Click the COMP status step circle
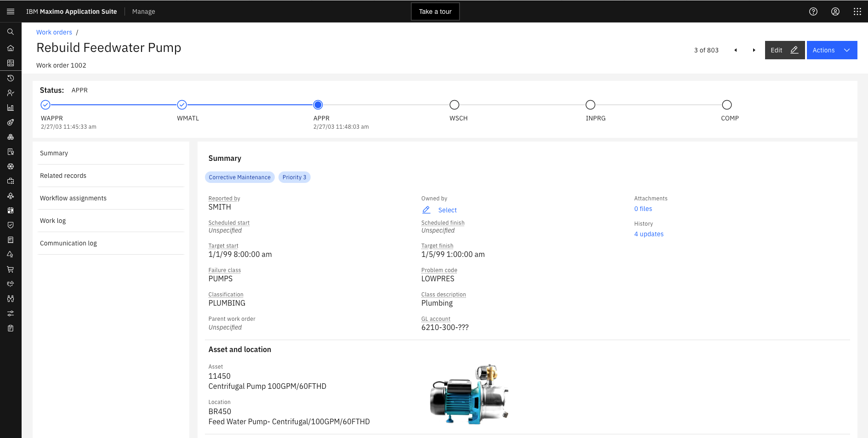 point(727,105)
